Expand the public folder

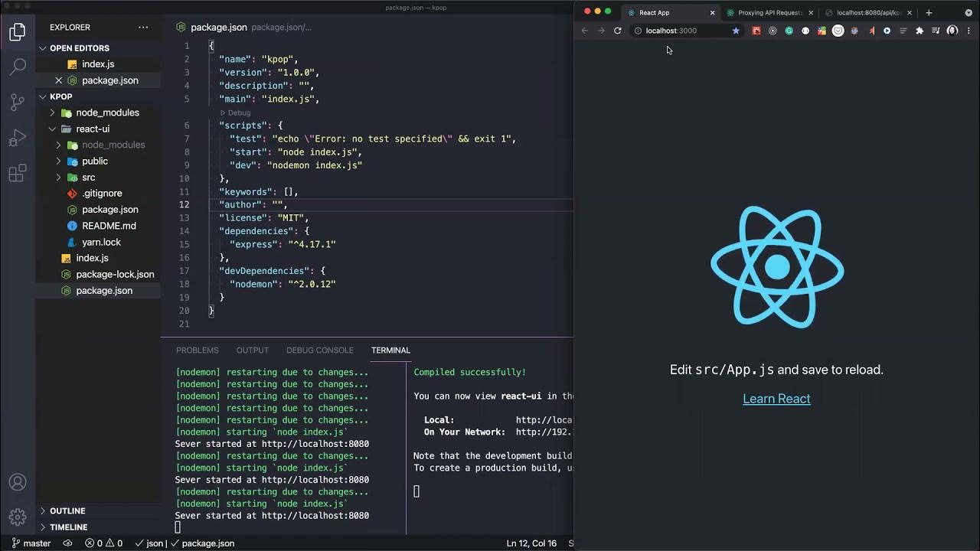pos(58,161)
